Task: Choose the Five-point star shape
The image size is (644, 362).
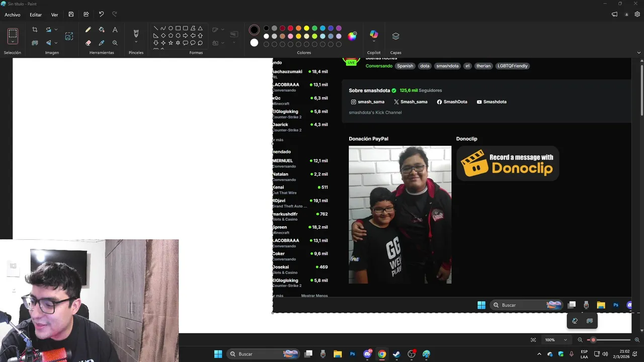Action: 171,43
